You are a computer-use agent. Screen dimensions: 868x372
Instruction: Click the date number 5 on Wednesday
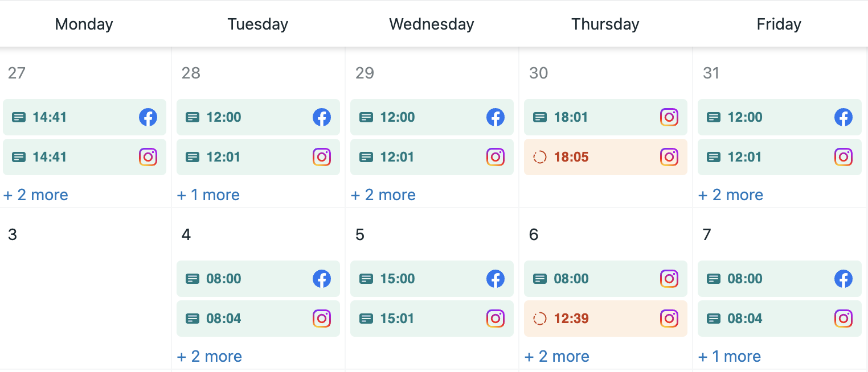coord(360,234)
